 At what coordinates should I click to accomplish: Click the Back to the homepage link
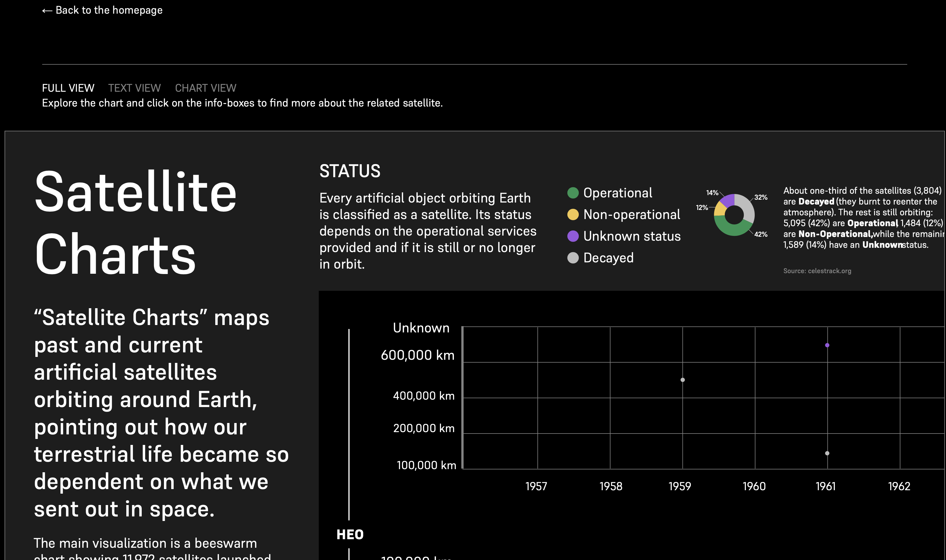[x=109, y=10]
